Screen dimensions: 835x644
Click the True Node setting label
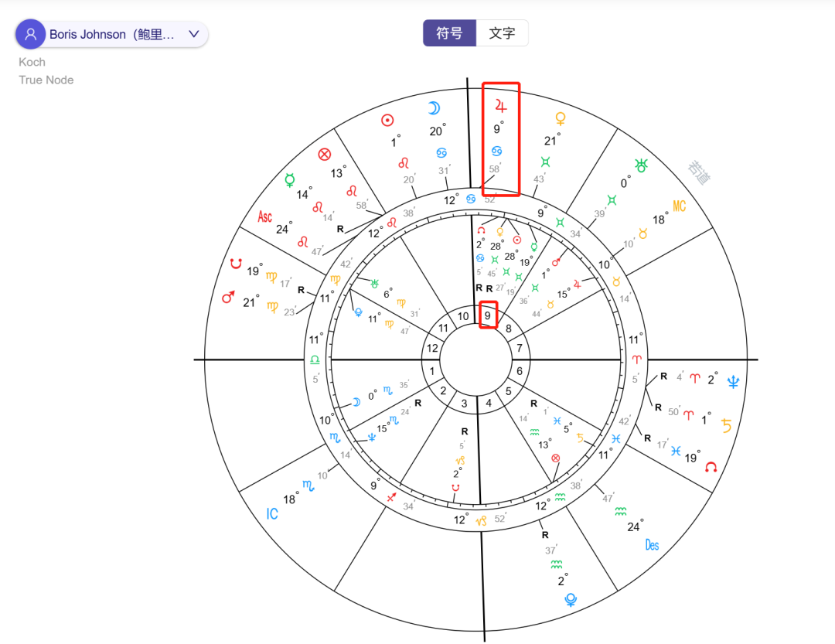(x=46, y=80)
